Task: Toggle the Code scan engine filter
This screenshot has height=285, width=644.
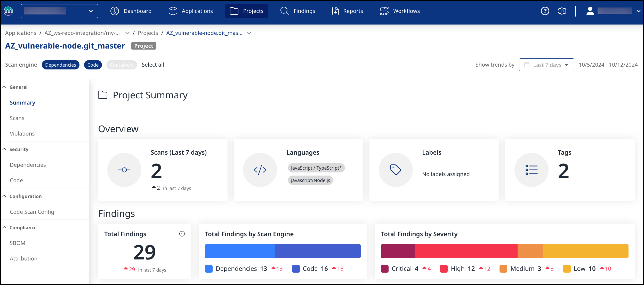Action: point(93,65)
